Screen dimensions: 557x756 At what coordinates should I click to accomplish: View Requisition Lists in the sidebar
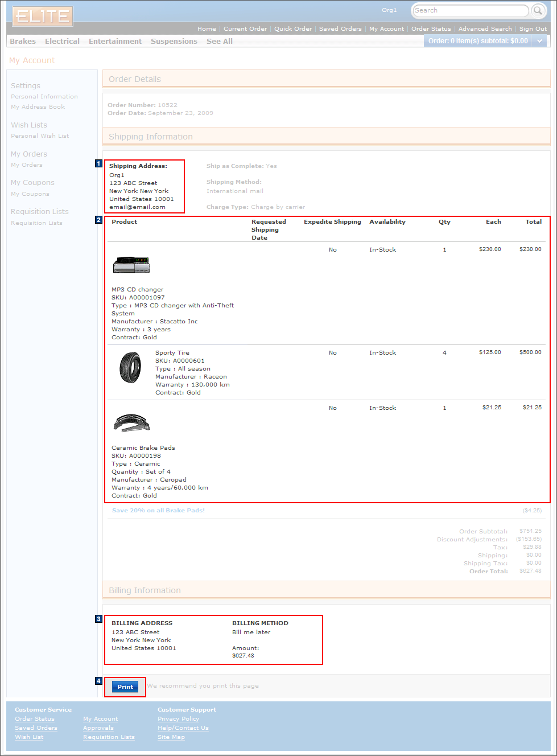(36, 223)
